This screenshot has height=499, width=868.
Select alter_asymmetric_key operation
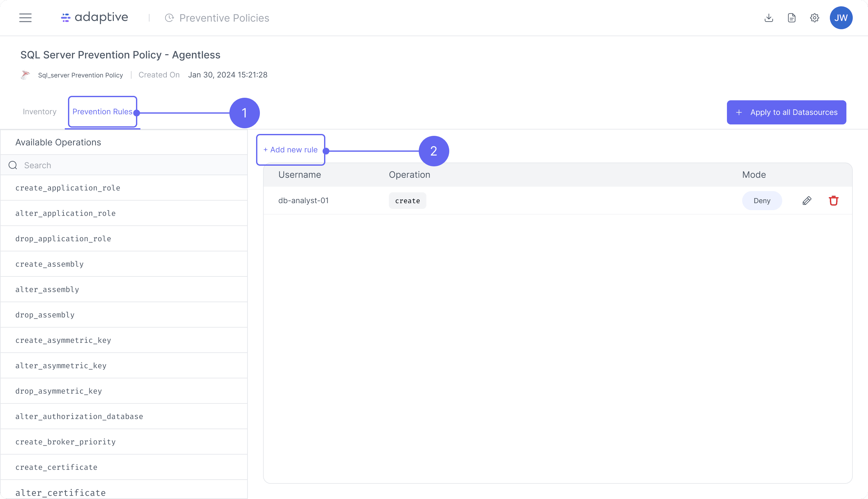(x=124, y=365)
